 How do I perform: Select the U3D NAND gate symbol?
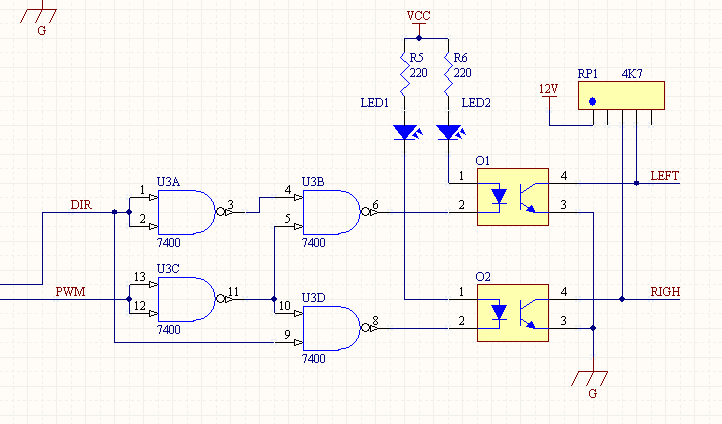332,328
